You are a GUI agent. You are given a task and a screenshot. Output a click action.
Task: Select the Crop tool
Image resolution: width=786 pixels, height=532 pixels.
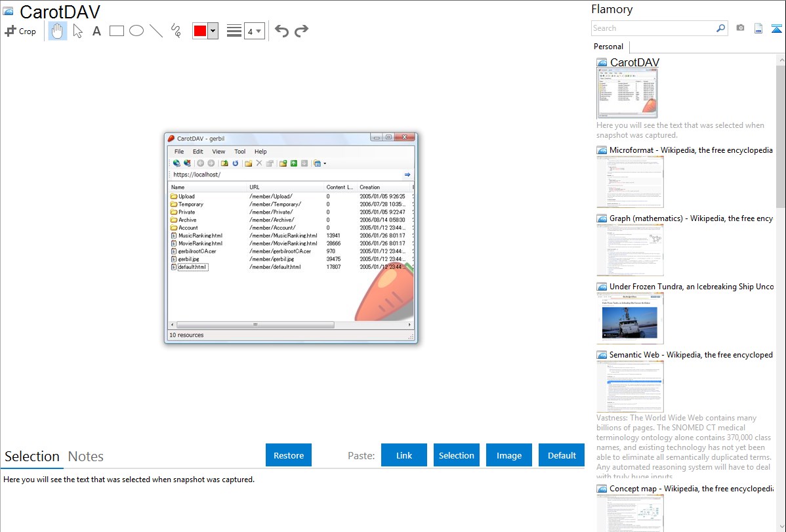tap(20, 31)
